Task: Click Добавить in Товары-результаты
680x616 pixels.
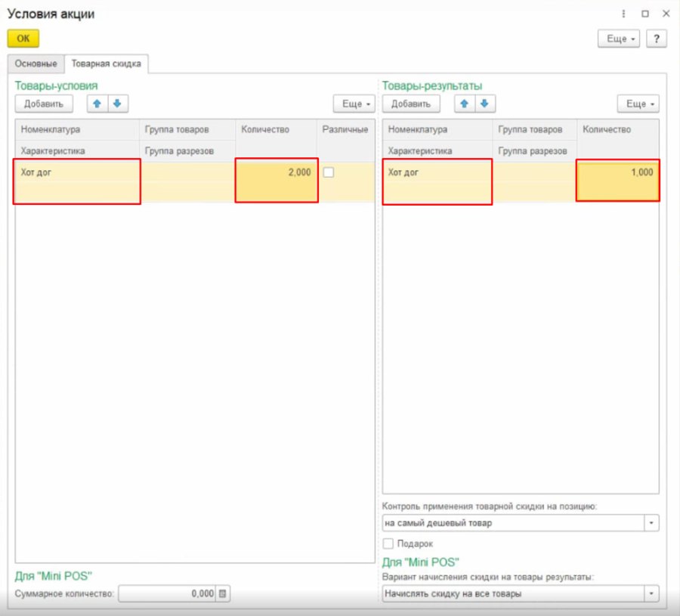Action: click(411, 104)
